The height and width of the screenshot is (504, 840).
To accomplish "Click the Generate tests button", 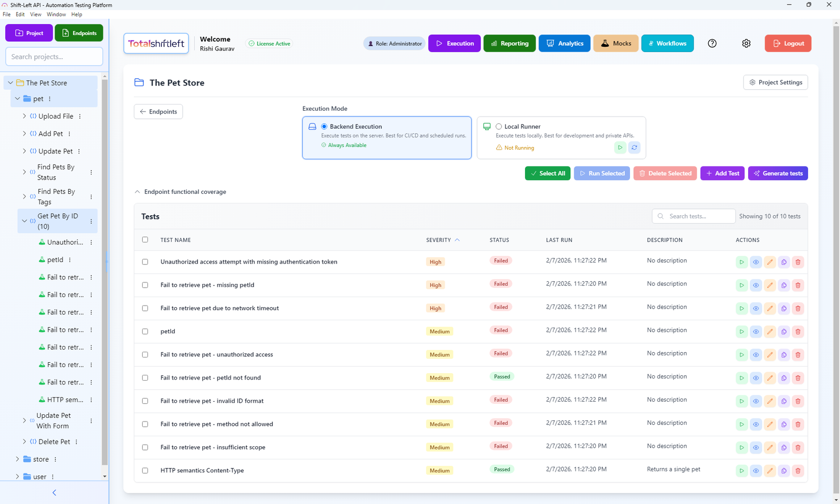I will [x=778, y=173].
